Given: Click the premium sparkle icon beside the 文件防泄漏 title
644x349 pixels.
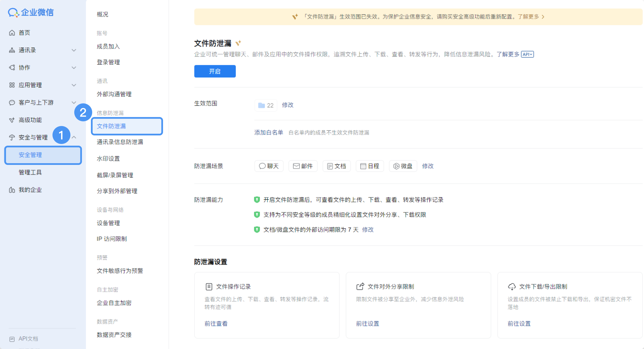Looking at the screenshot, I should click(x=238, y=43).
